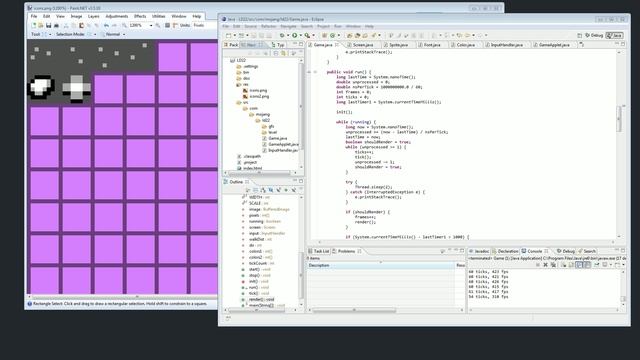Open the Adjustments menu in Paint.NET
Screen dimensions: 640x360
point(117,16)
